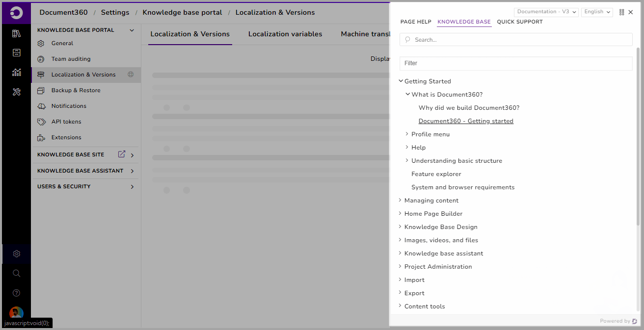
Task: Expand Users & Security section chevron
Action: coord(132,187)
